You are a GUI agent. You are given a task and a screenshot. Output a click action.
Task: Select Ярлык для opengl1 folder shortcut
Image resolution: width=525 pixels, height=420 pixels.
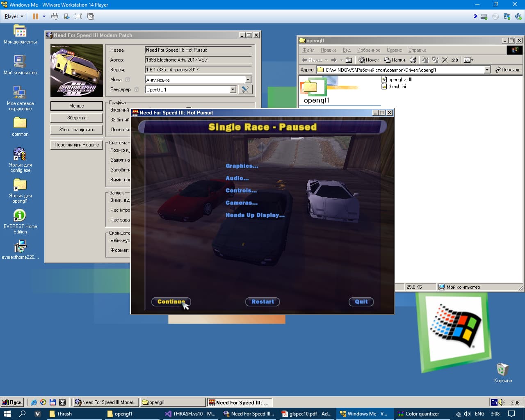pyautogui.click(x=20, y=191)
